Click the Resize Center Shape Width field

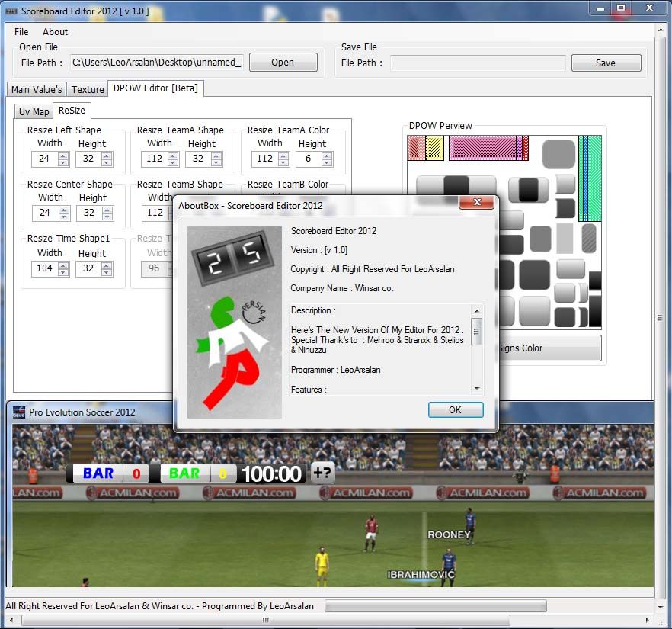44,213
